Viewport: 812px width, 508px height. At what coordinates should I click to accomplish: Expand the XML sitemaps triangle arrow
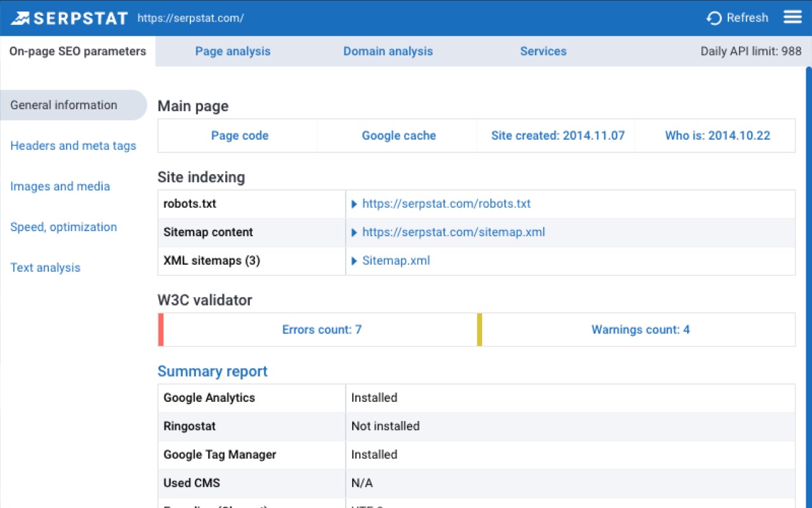[x=355, y=261]
